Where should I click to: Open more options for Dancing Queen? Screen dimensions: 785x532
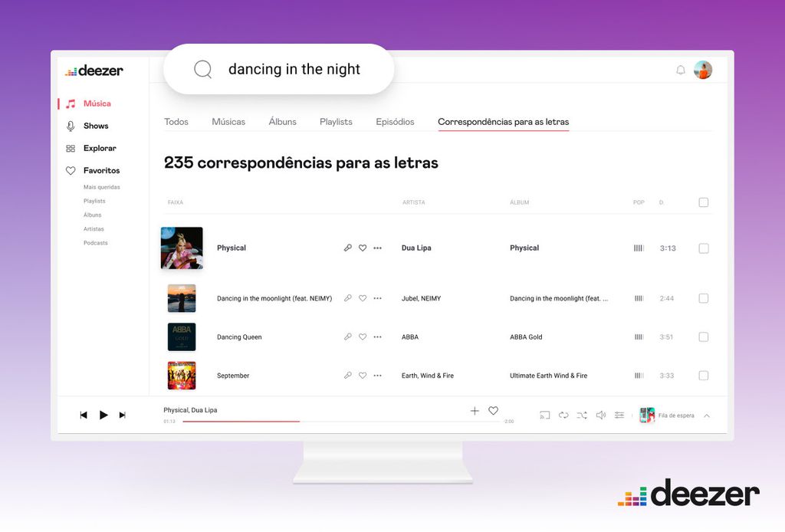point(377,337)
